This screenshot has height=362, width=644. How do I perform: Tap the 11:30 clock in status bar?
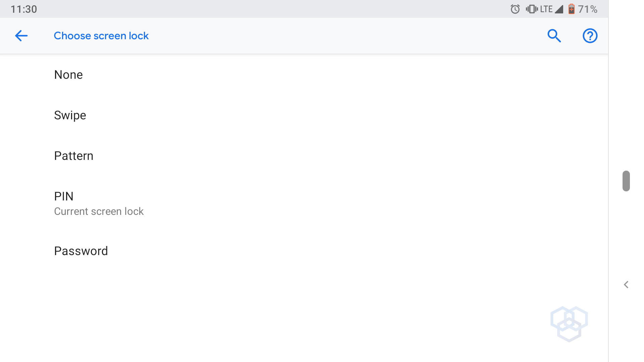click(x=24, y=9)
